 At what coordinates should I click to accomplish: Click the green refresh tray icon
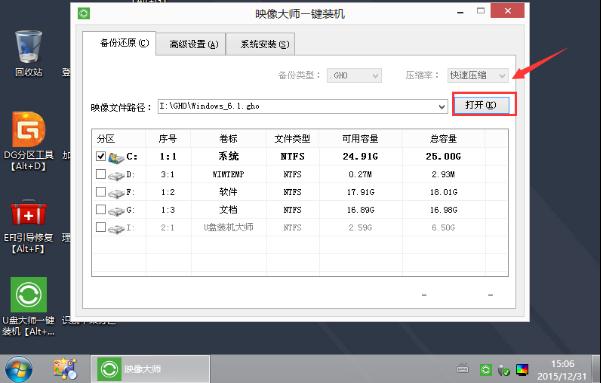486,370
